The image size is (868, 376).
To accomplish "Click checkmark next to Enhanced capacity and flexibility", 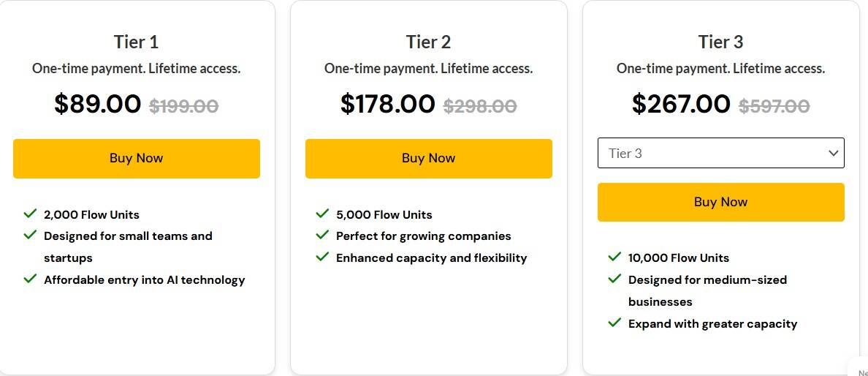I will [x=322, y=257].
